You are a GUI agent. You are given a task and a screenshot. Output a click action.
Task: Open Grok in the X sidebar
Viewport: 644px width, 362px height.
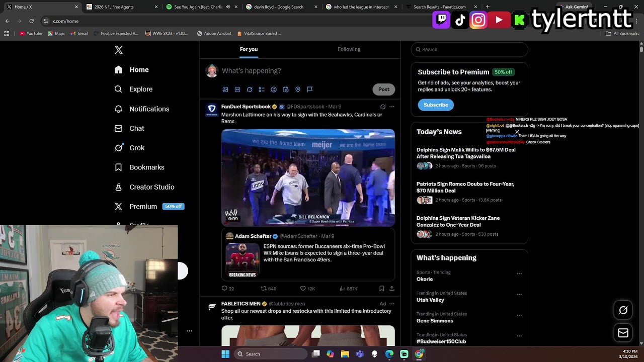(129, 148)
